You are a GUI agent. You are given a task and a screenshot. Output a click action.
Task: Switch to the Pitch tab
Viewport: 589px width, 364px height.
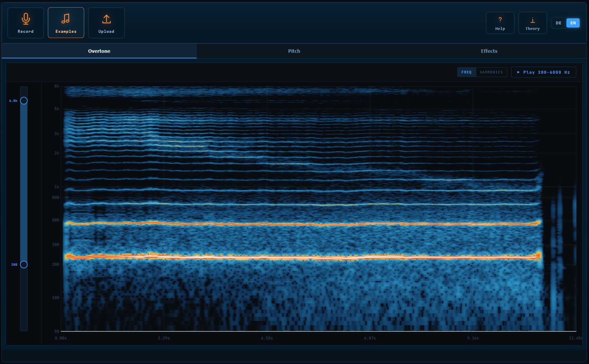tap(294, 51)
